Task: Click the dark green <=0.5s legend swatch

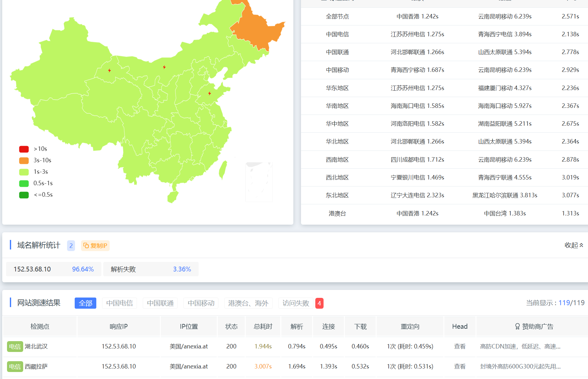Action: pyautogui.click(x=24, y=195)
